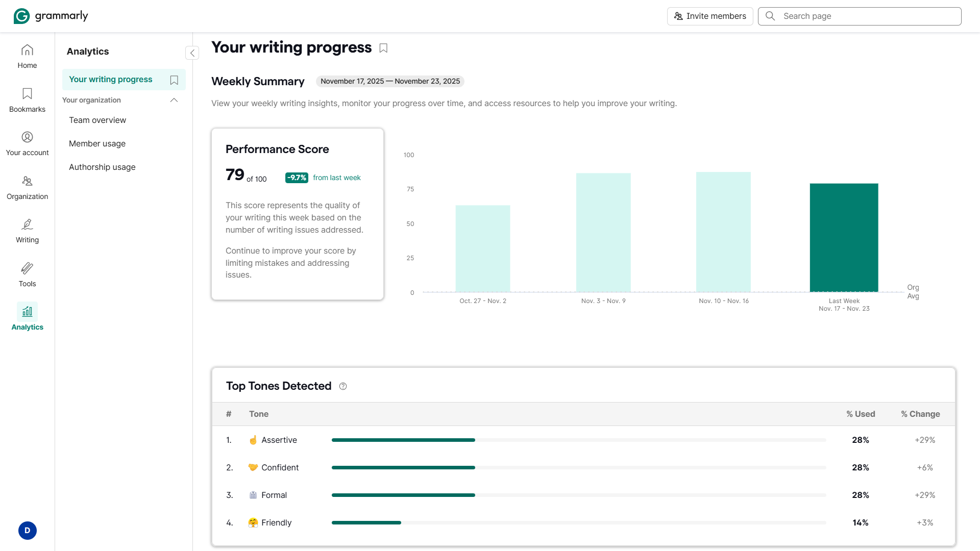This screenshot has width=980, height=551.
Task: Switch to Team overview
Action: point(97,120)
